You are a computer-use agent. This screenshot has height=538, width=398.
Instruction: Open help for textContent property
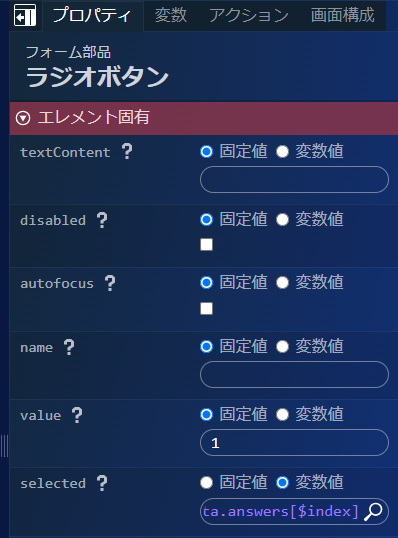[127, 151]
